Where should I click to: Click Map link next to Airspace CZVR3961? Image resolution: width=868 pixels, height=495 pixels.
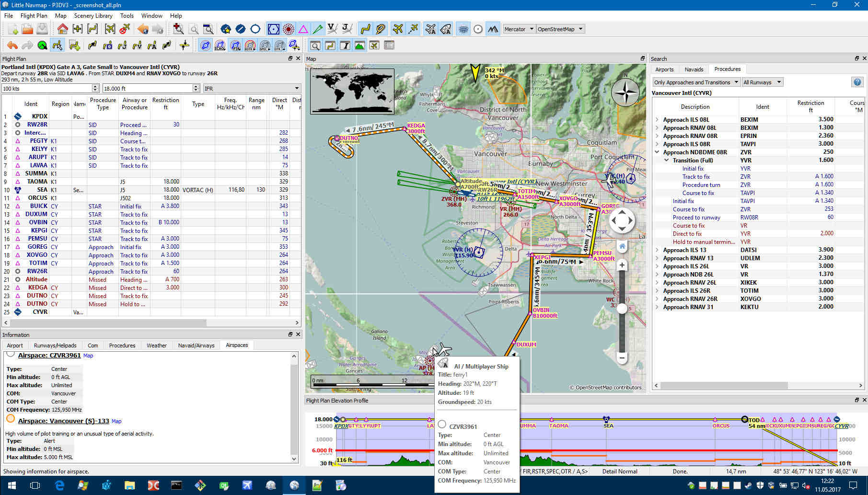(88, 356)
